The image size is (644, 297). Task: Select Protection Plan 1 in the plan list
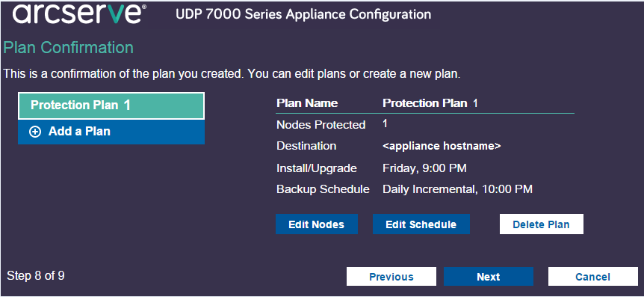111,105
